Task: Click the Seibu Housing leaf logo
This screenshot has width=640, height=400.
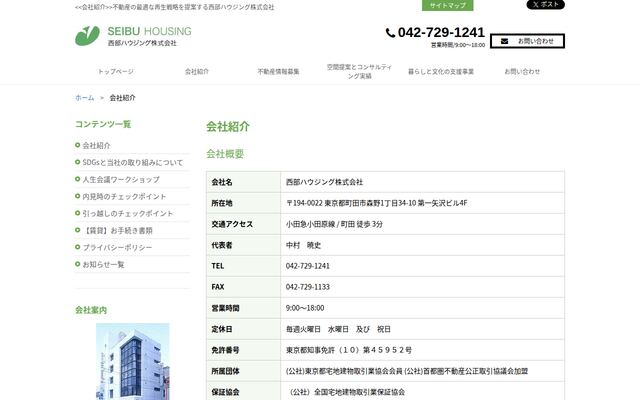Action: 87,36
